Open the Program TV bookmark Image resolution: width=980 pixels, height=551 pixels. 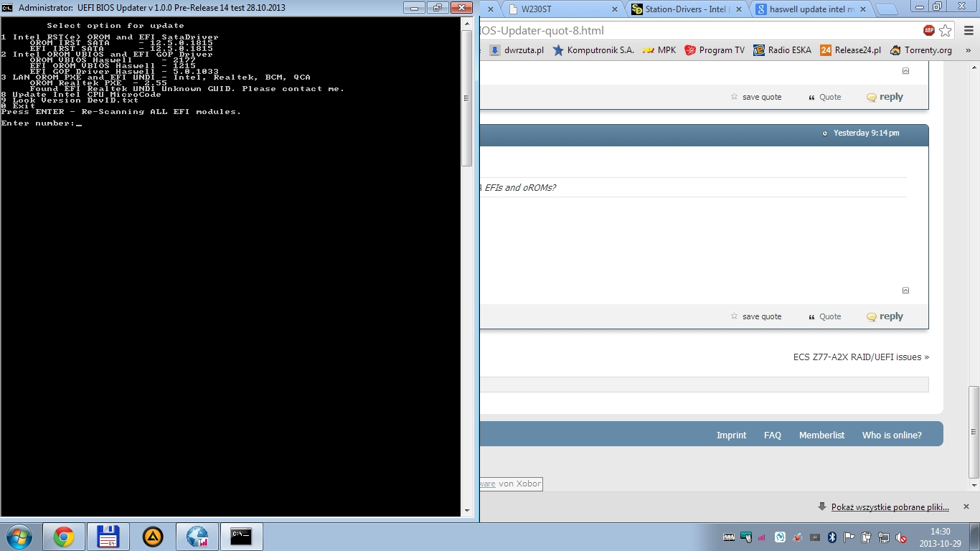(x=715, y=50)
